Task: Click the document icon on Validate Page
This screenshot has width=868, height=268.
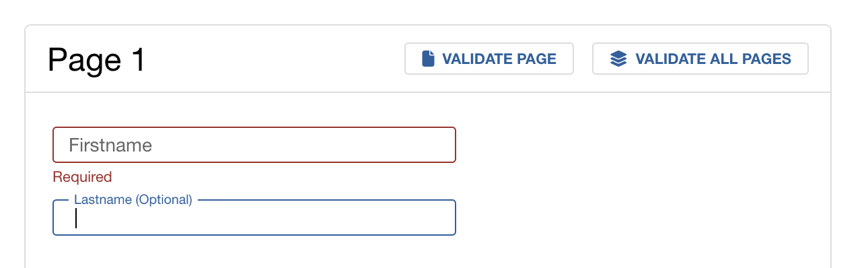Action: pyautogui.click(x=428, y=59)
